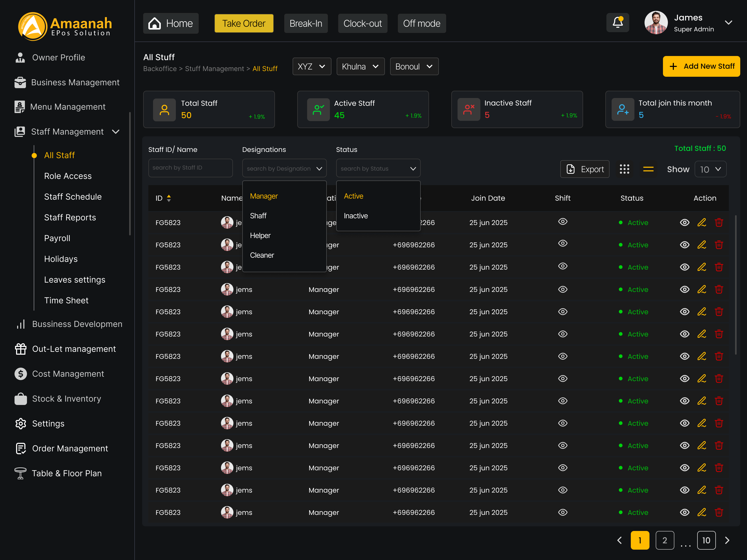Click the Cost Management dollar icon

20,374
